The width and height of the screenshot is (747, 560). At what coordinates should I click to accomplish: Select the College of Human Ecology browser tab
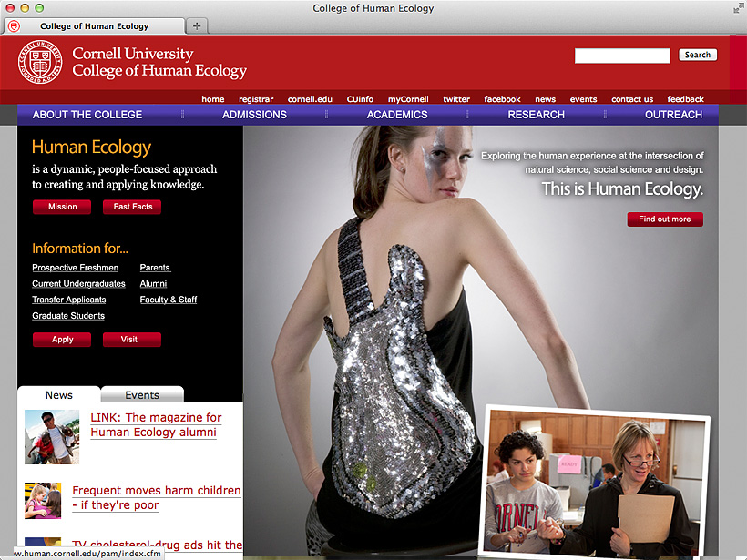[x=95, y=26]
